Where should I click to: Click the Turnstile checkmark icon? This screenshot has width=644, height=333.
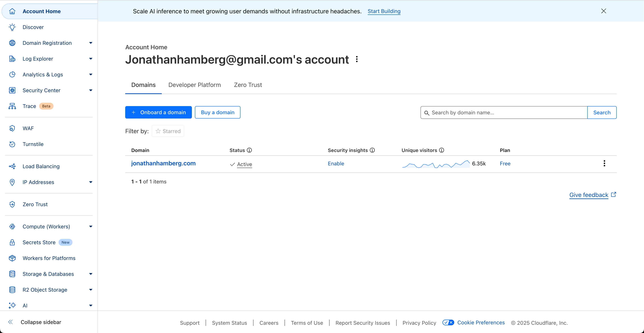click(12, 144)
